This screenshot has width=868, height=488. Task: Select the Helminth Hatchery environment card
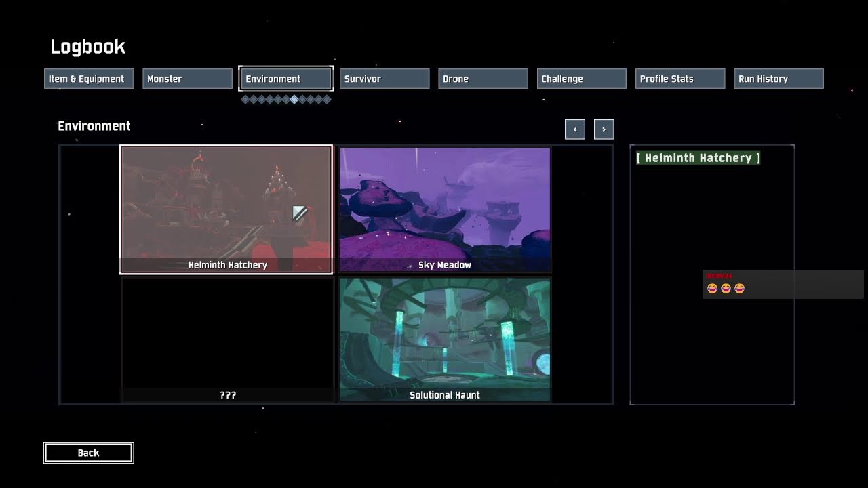pos(226,209)
